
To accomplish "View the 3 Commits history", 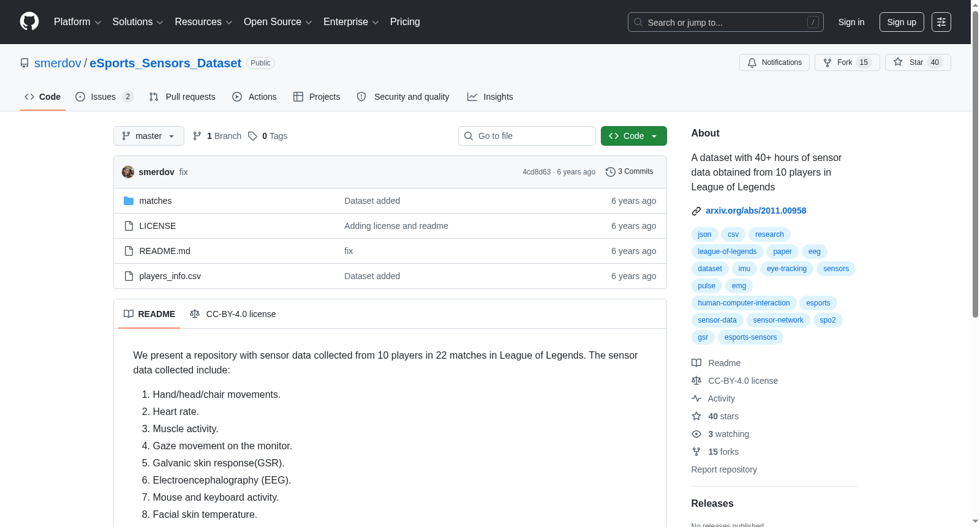I will (630, 172).
